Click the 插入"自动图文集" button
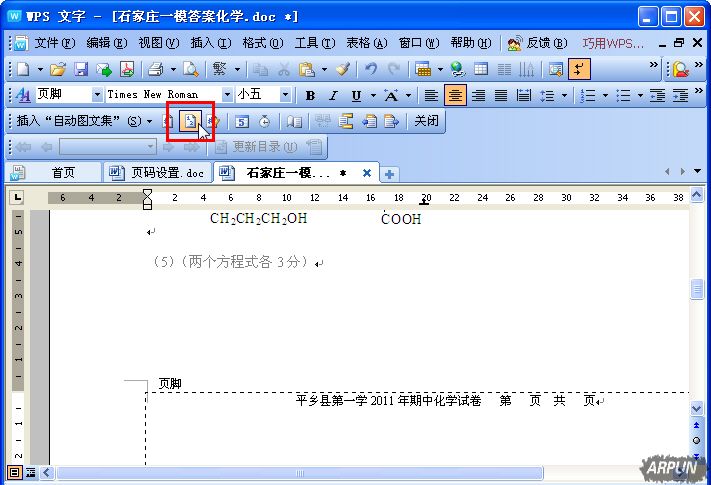 click(78, 121)
